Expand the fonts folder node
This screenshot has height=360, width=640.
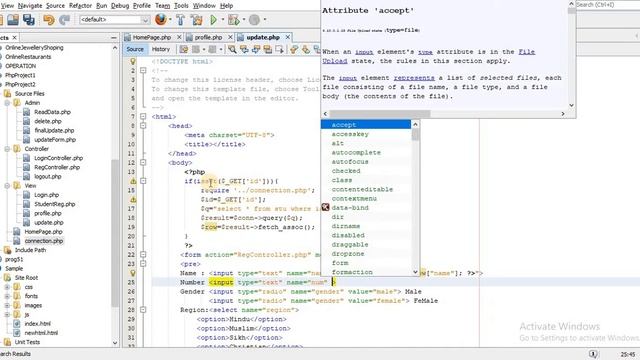7,296
